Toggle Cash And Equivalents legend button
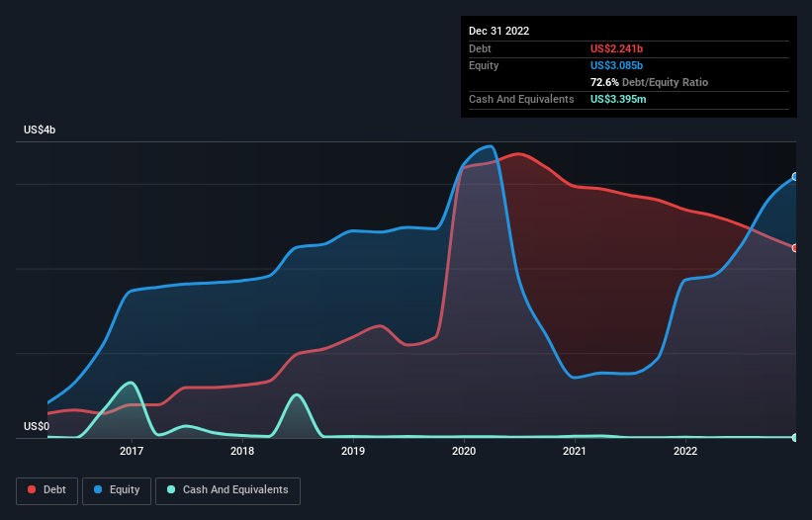Image resolution: width=812 pixels, height=520 pixels. point(227,490)
